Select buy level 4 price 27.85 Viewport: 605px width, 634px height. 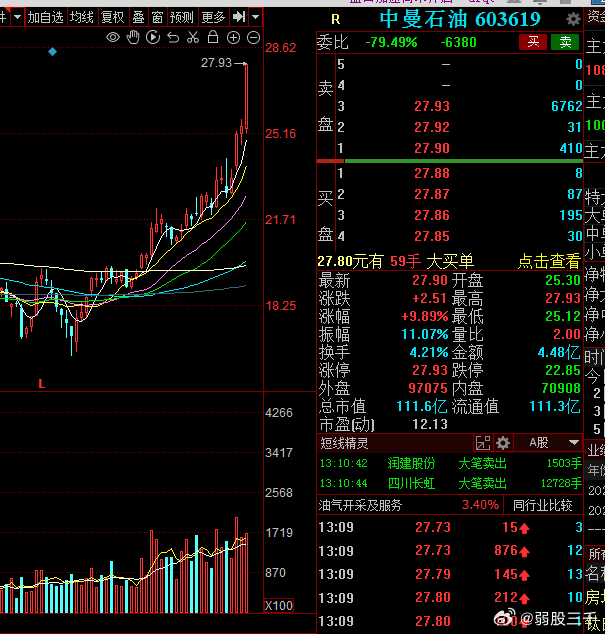point(432,237)
